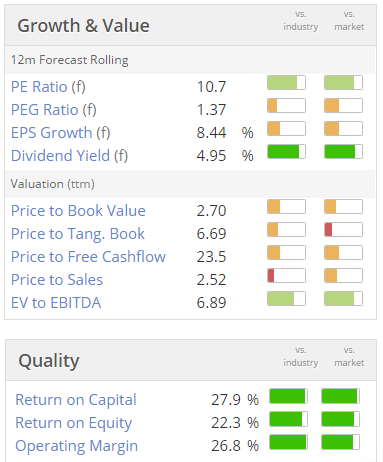The image size is (383, 462).
Task: Open the Price to Book Value link
Action: 78,211
